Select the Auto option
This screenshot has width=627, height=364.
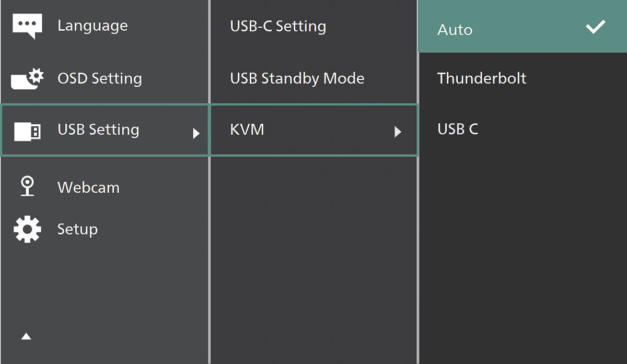[455, 30]
